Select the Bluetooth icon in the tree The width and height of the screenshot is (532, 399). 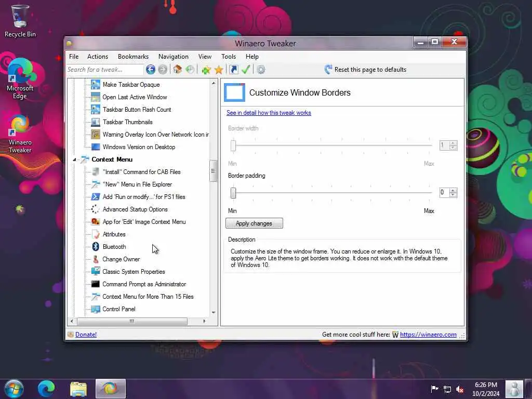pyautogui.click(x=96, y=247)
